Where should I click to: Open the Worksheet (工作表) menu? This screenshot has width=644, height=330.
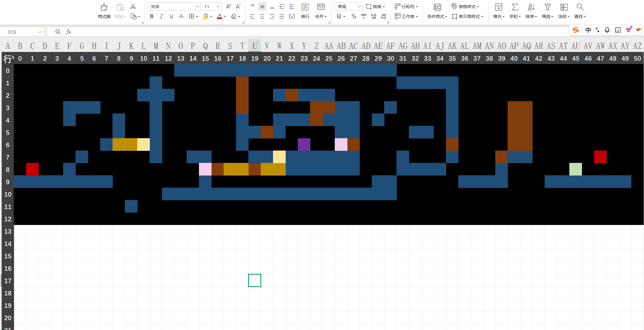pyautogui.click(x=406, y=17)
